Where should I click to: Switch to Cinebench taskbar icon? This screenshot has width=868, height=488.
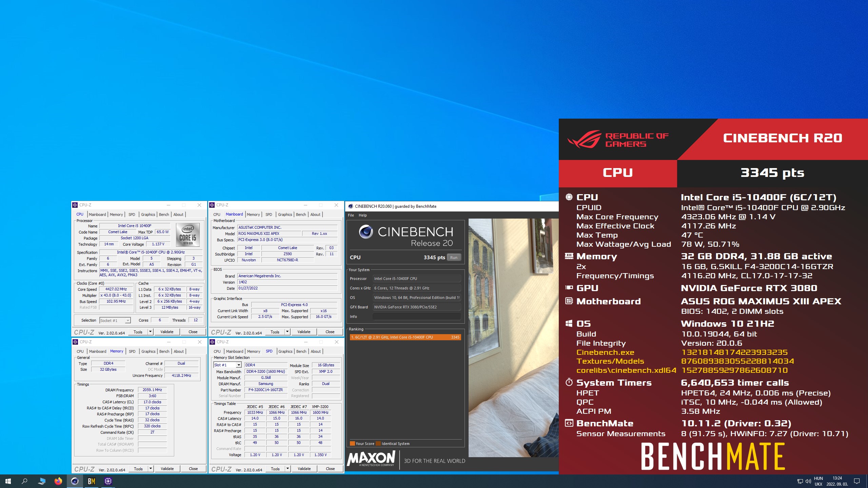[x=75, y=481]
